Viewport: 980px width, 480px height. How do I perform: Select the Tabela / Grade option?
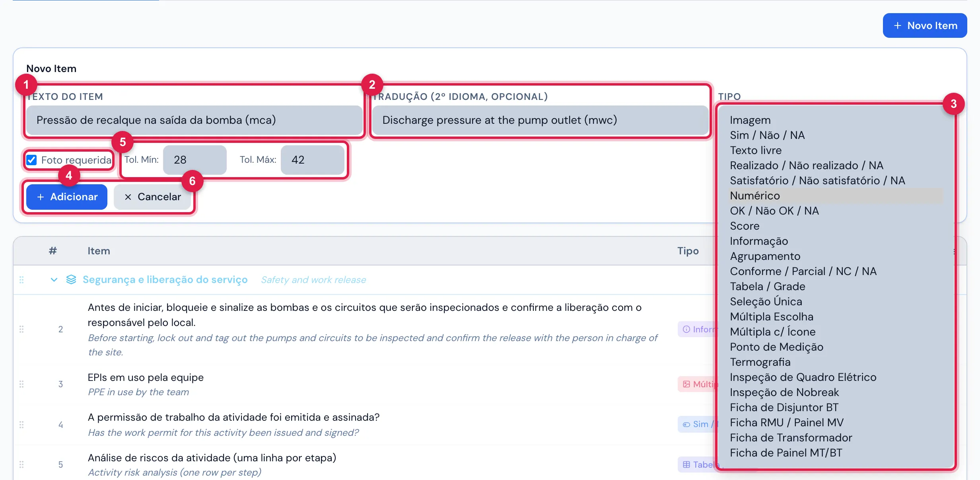click(x=836, y=287)
